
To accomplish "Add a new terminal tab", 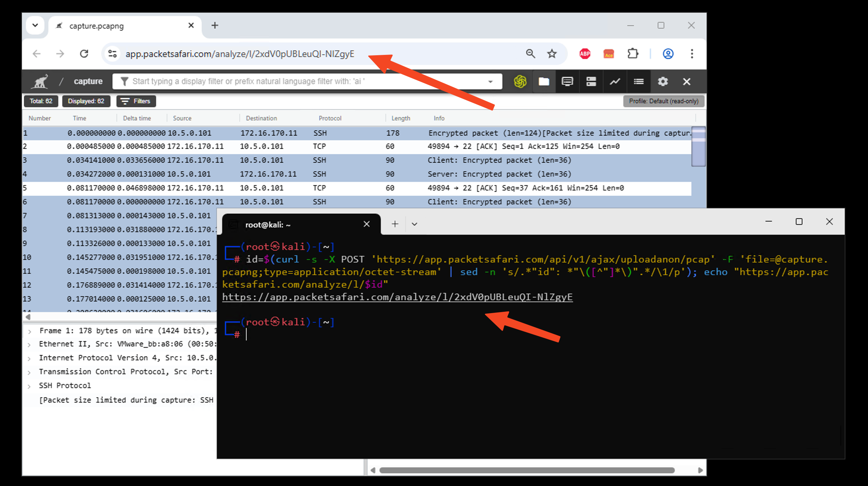I will pyautogui.click(x=395, y=224).
